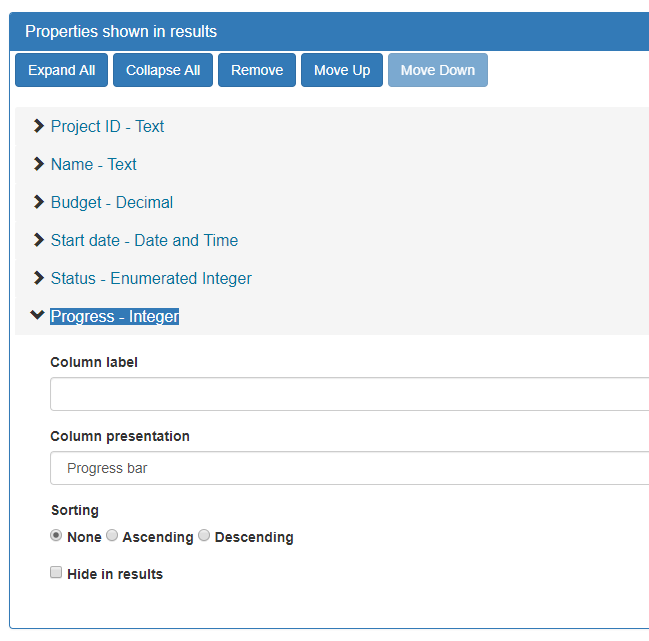Screen dimensions: 649x641
Task: Select the Budget - Decimal property
Action: 112,202
